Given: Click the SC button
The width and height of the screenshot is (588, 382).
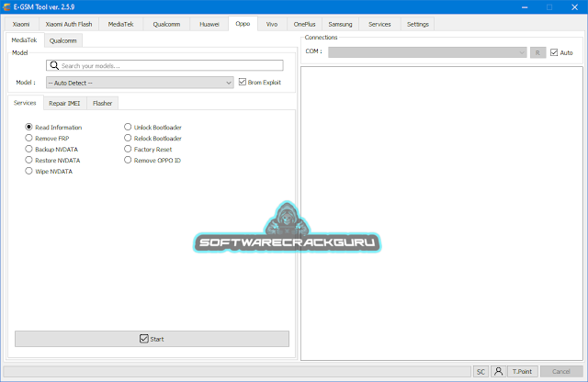Looking at the screenshot, I should (x=481, y=371).
